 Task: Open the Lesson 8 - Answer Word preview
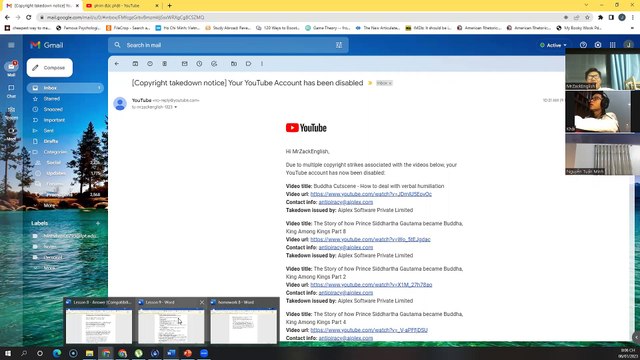tap(99, 321)
